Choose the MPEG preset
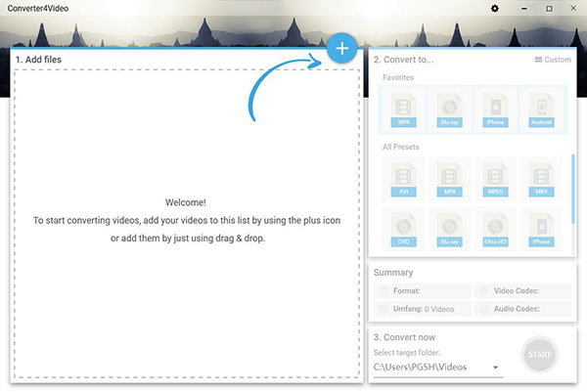This screenshot has width=587, height=392. (x=495, y=180)
